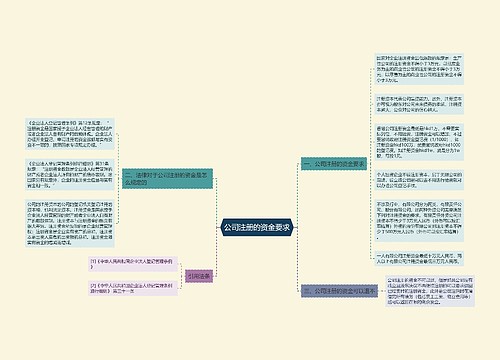Viewport: 500px width, 360px height.
Task: Click the note beginning 个人独资企业
Action: tap(419, 180)
